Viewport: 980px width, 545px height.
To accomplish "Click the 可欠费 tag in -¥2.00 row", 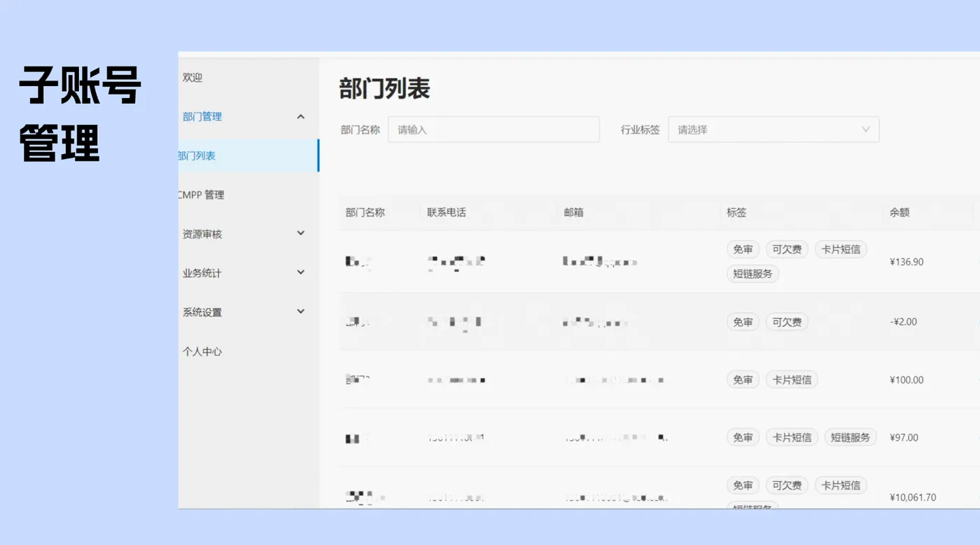I will click(x=787, y=322).
